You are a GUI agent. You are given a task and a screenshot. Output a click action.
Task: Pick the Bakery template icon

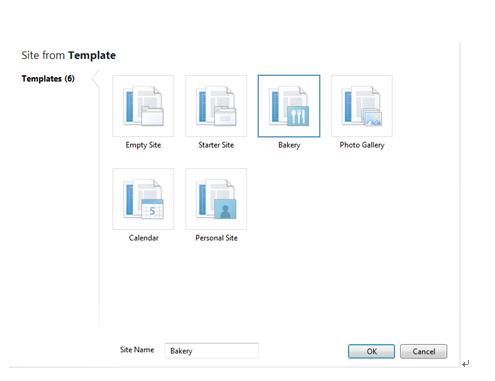289,106
